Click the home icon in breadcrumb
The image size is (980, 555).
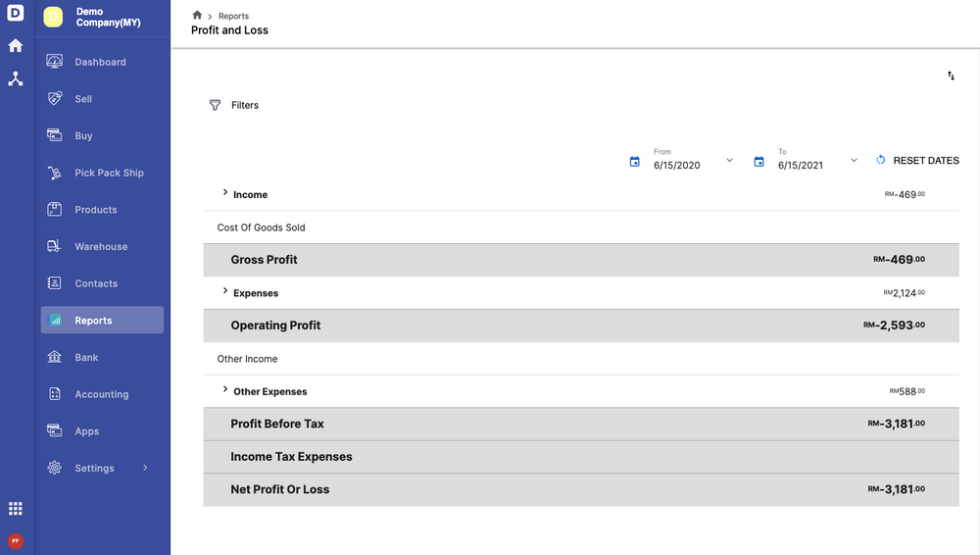(x=197, y=16)
